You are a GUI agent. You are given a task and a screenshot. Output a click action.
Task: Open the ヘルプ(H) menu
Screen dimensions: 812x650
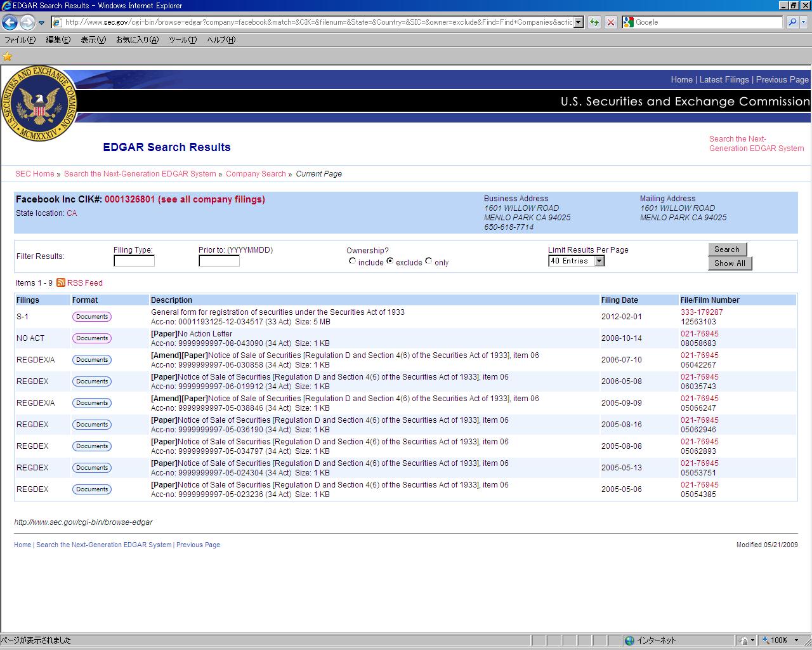(221, 40)
